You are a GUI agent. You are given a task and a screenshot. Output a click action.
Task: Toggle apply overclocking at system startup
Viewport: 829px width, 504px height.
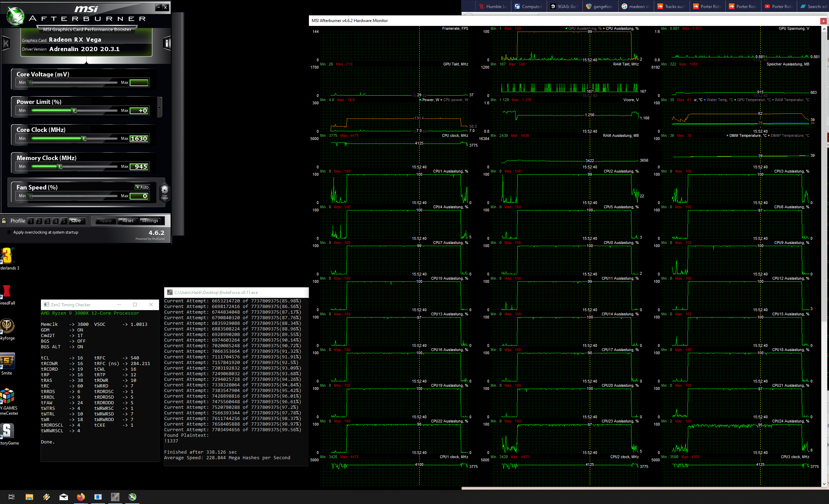[x=9, y=232]
